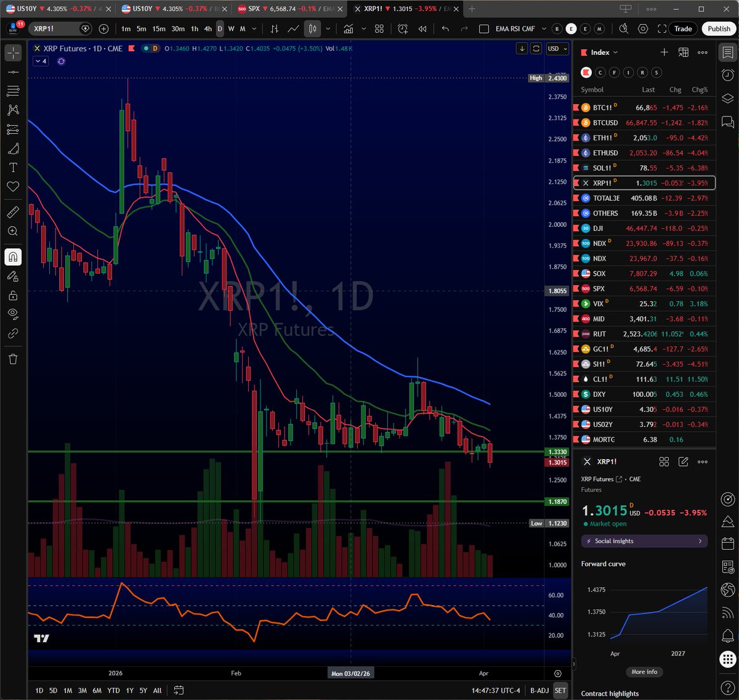The image size is (739, 700).
Task: Select the Text annotation tool
Action: (x=13, y=168)
